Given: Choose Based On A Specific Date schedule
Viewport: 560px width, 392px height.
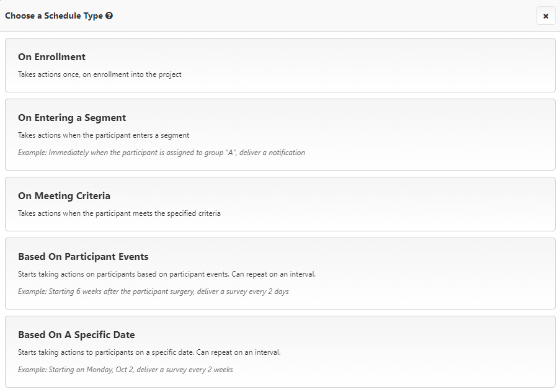Looking at the screenshot, I should click(280, 352).
